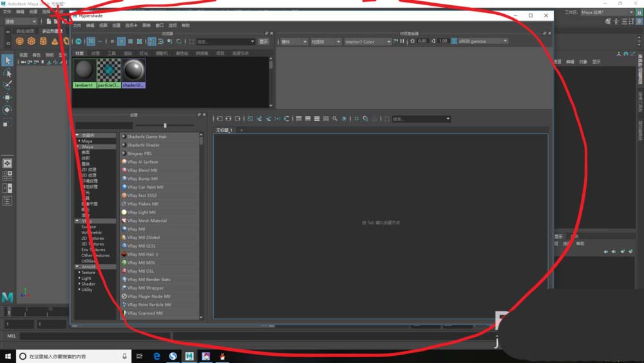Select the Rotate tool in Maya toolbox
The image size is (644, 363).
tap(7, 110)
